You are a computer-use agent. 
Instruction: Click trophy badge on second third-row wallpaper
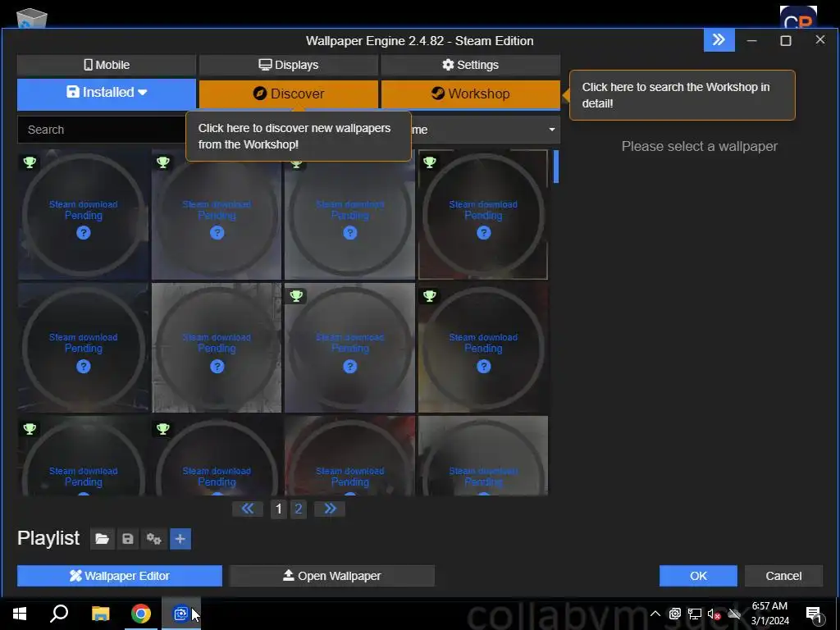pos(163,429)
